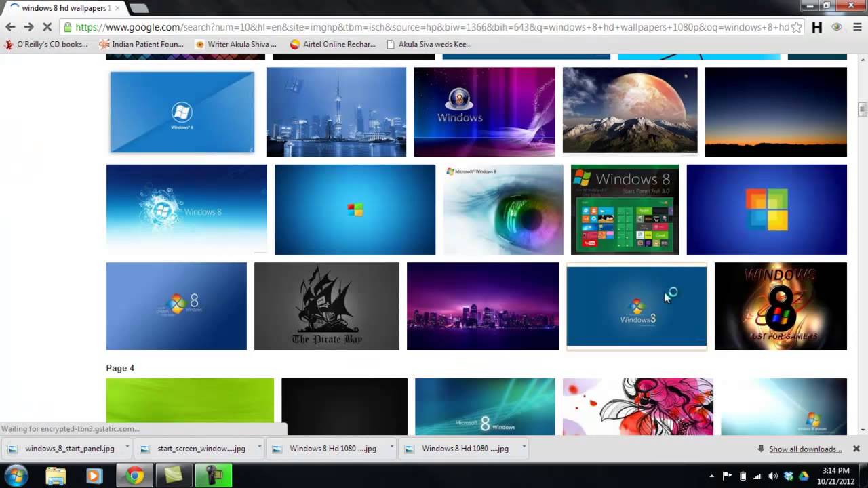Click the eye extension icon in toolbar

[x=837, y=27]
